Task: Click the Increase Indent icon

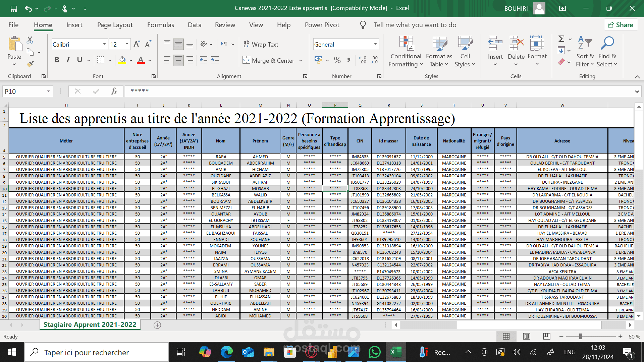Action: tap(215, 60)
